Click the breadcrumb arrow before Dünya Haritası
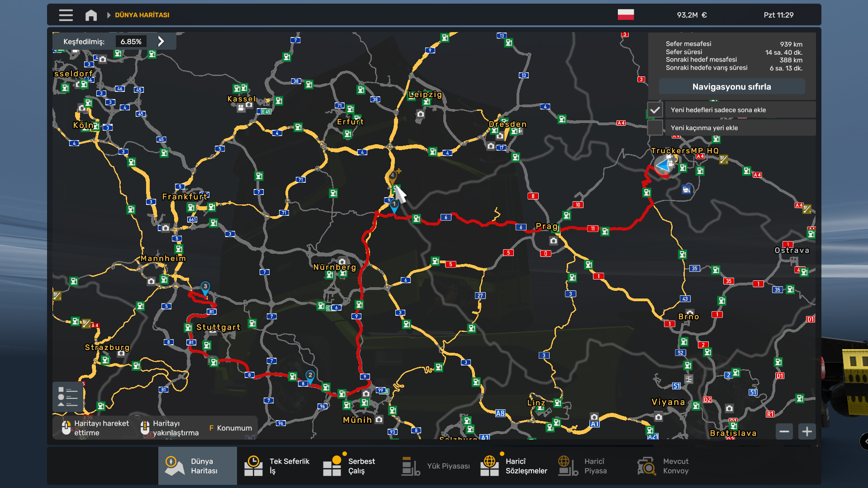This screenshot has height=488, width=868. [109, 15]
